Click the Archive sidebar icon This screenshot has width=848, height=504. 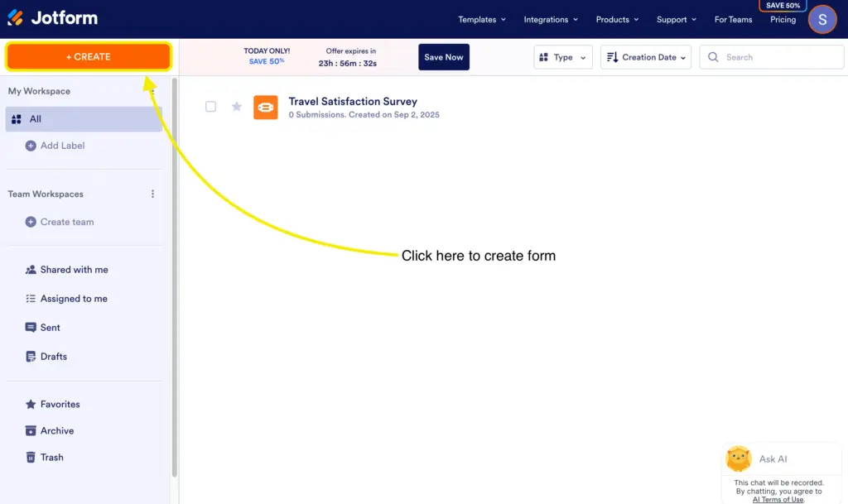(31, 430)
